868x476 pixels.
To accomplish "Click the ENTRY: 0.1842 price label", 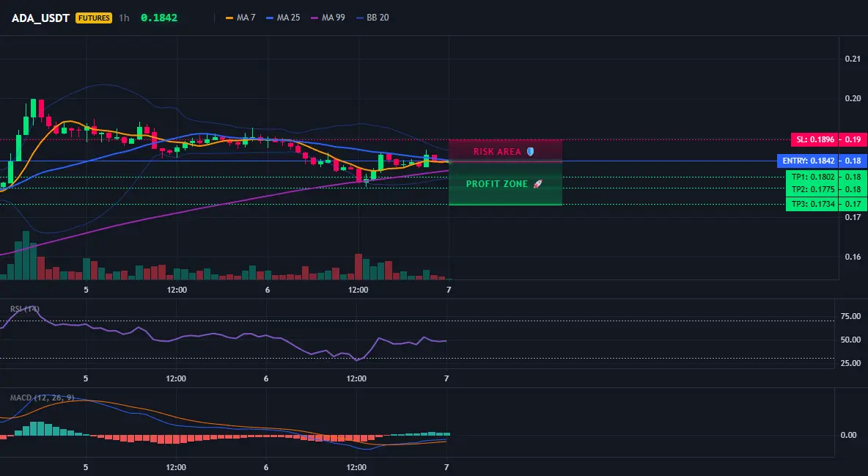I will coord(808,161).
